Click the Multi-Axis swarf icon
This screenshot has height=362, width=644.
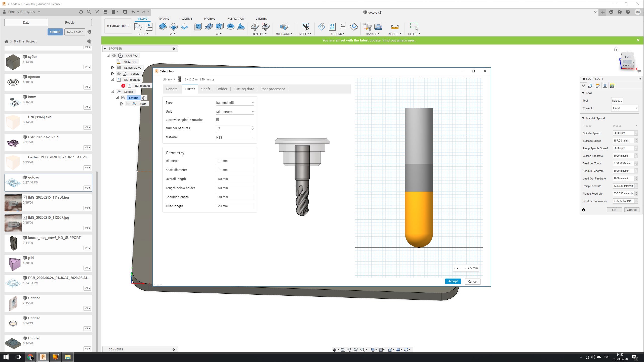coord(284,26)
